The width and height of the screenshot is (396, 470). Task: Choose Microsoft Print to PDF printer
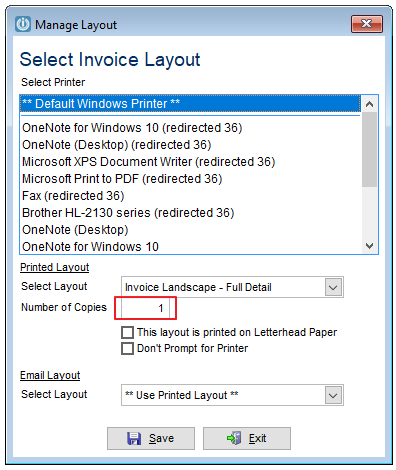pos(190,179)
